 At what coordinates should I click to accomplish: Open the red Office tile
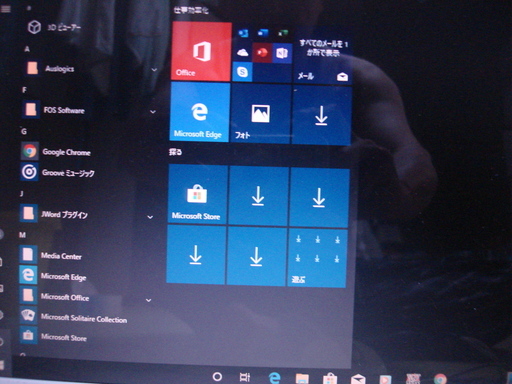pyautogui.click(x=201, y=51)
